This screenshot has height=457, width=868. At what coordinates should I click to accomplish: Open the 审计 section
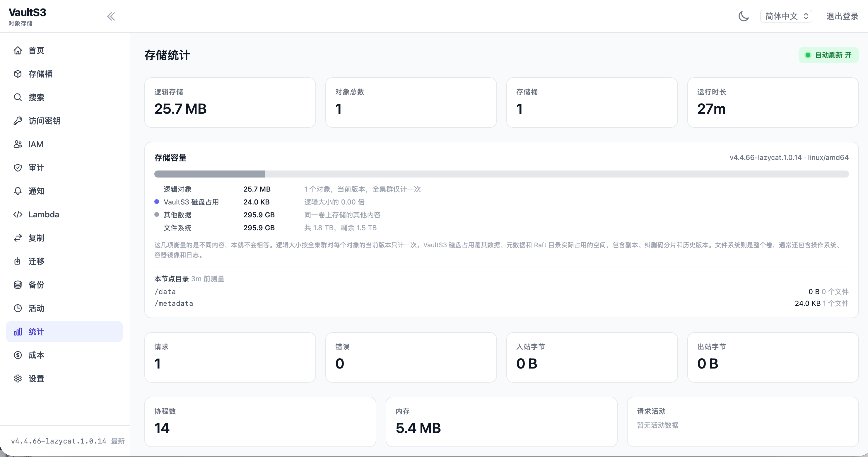coord(64,168)
